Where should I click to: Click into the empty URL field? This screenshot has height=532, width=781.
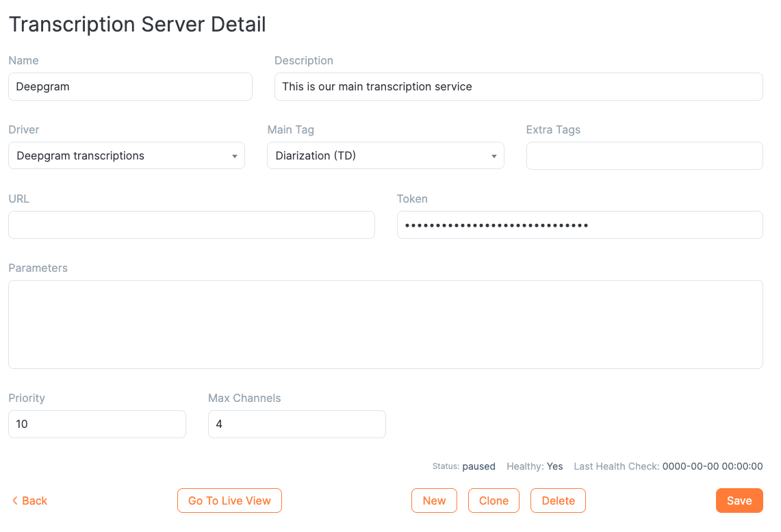(x=191, y=225)
